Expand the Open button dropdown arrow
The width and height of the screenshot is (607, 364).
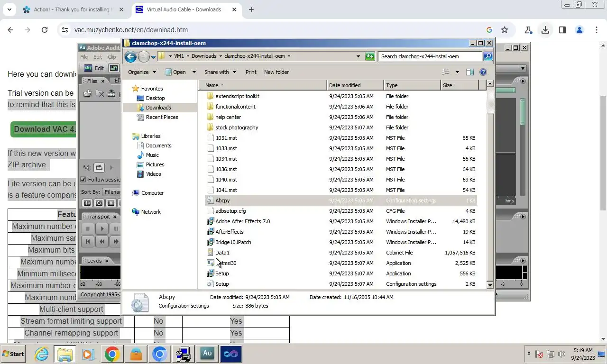click(193, 72)
